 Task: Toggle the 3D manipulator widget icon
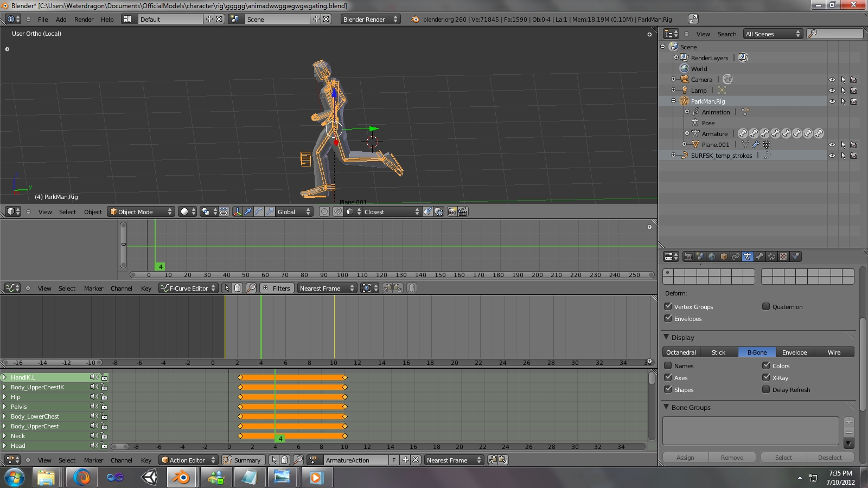[237, 211]
